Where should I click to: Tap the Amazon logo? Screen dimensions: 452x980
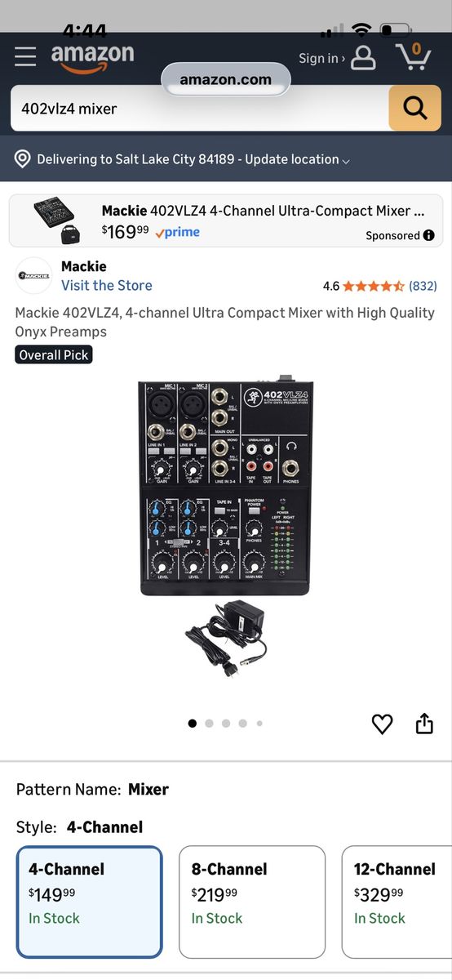[x=92, y=57]
